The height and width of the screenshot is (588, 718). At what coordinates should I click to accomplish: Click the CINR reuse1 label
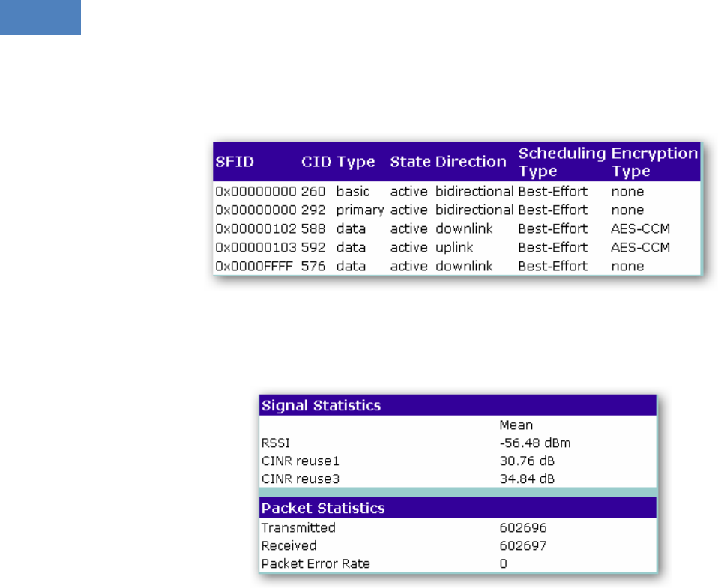click(301, 461)
